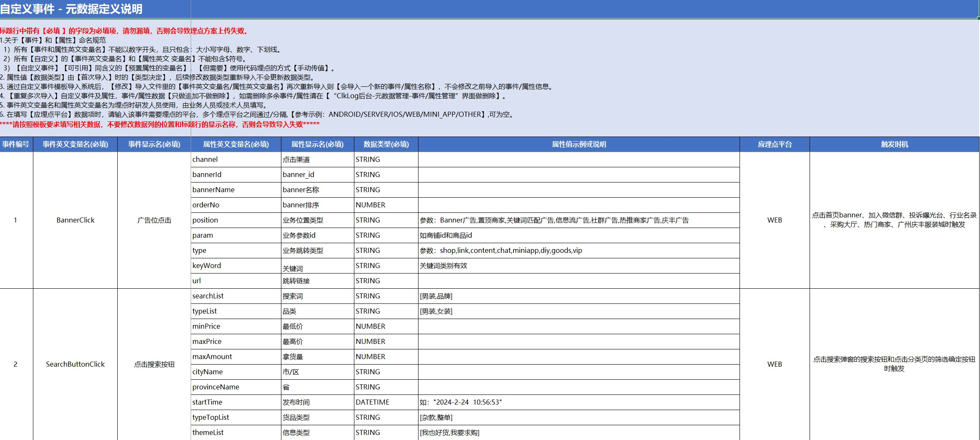Select the typeList attribute cell
The image size is (980, 440).
click(x=236, y=311)
